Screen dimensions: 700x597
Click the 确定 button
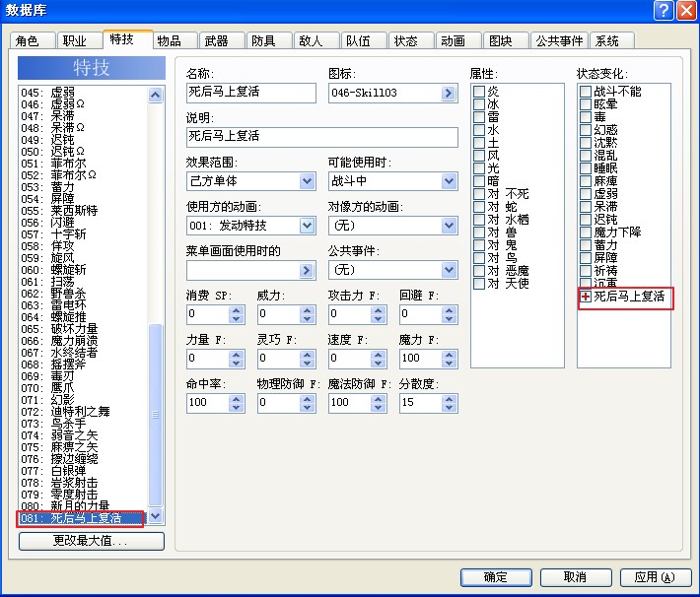pyautogui.click(x=496, y=577)
